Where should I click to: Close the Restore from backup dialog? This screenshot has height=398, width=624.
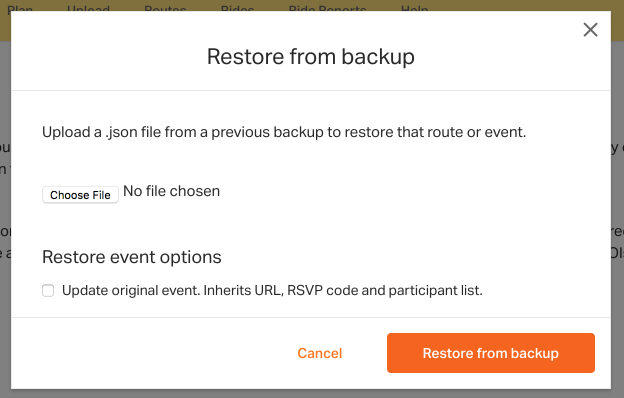(x=591, y=30)
